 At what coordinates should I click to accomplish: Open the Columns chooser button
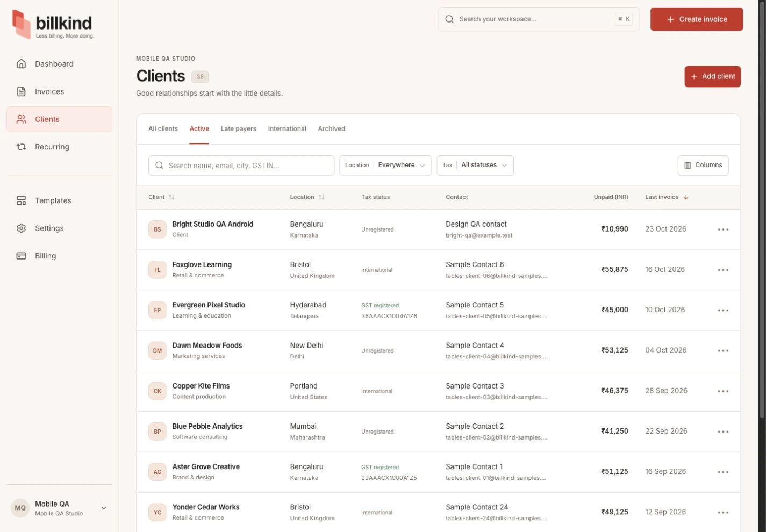click(703, 166)
